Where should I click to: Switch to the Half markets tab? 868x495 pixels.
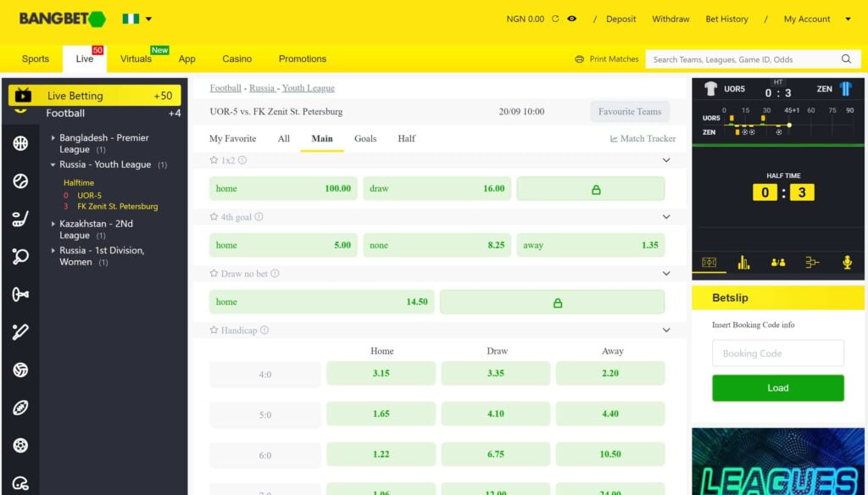click(x=406, y=138)
